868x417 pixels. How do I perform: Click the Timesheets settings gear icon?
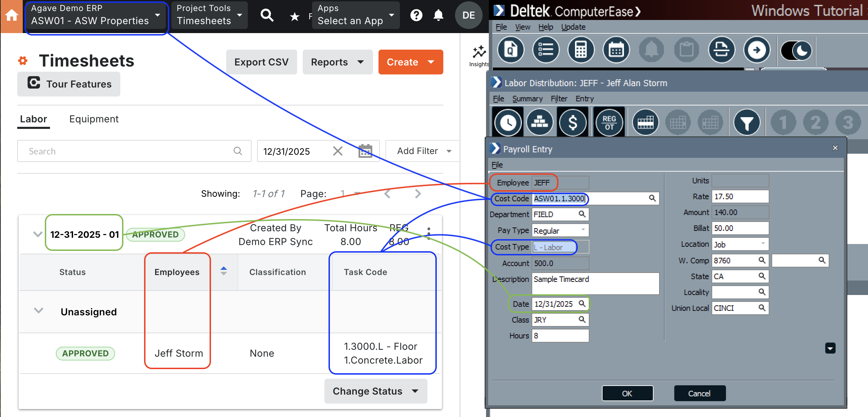(x=23, y=60)
